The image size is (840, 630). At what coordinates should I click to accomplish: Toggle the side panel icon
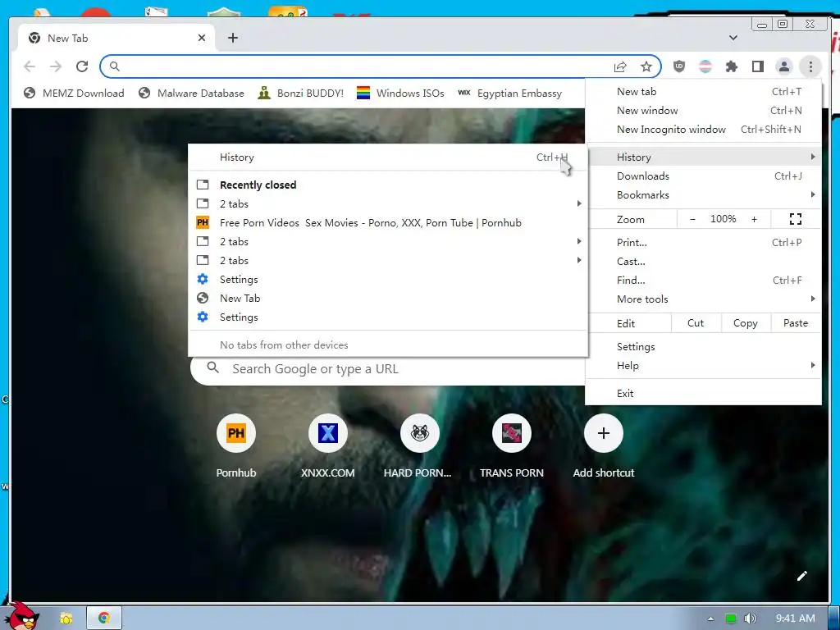[x=757, y=66]
